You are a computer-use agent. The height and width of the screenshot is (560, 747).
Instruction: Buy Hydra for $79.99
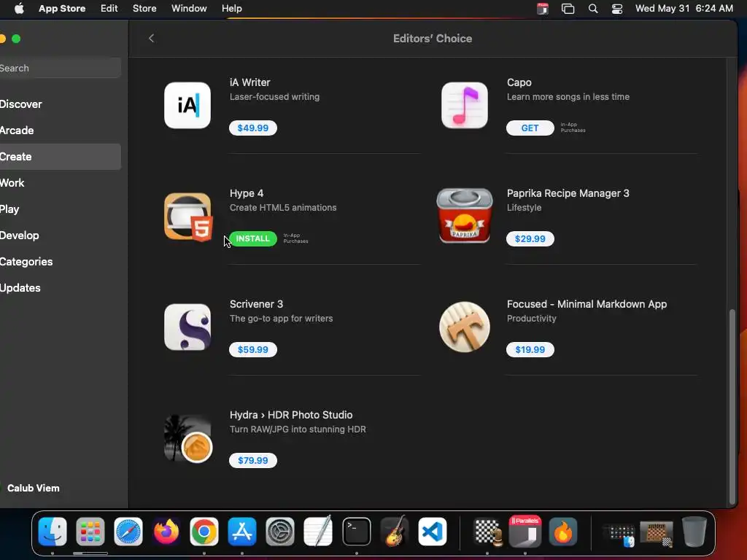[253, 461]
